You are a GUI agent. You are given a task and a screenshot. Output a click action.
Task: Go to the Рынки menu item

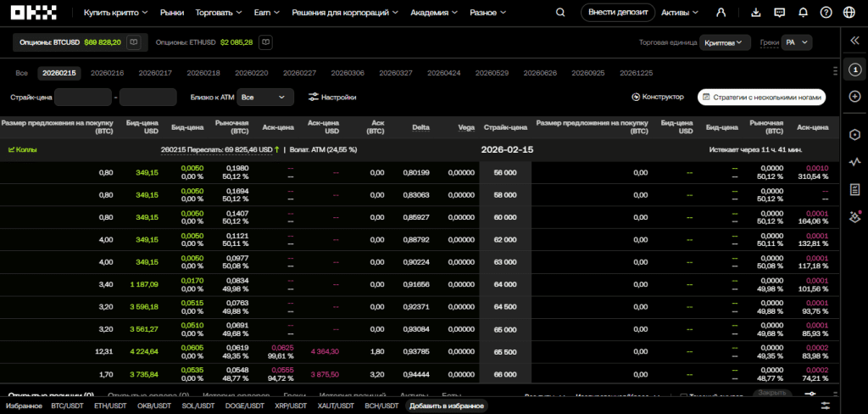(x=171, y=12)
